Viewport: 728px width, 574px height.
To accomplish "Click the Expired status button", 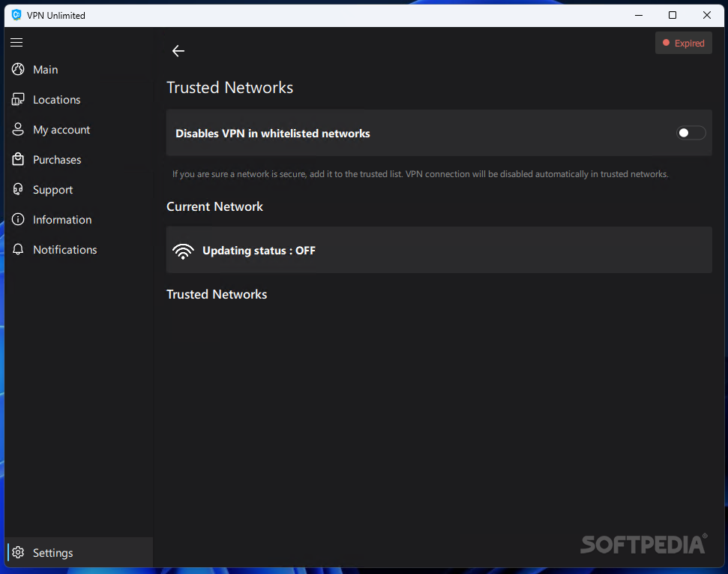I will pos(684,43).
